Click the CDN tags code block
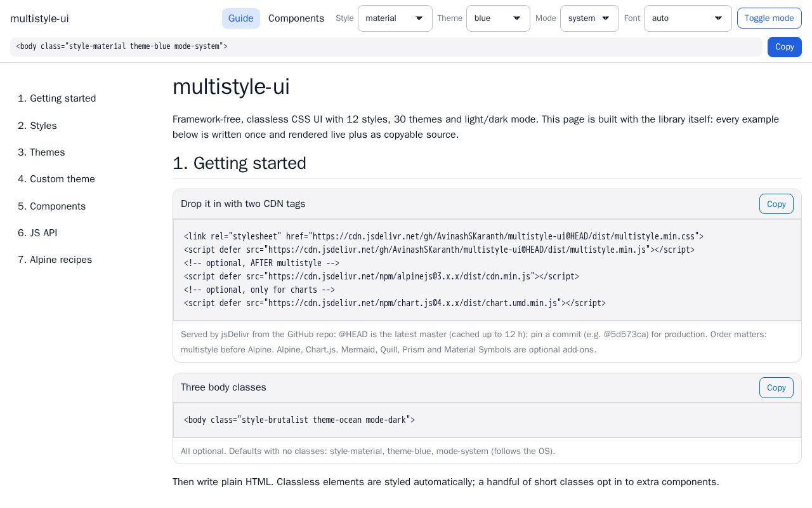The width and height of the screenshot is (812, 508). (x=487, y=270)
